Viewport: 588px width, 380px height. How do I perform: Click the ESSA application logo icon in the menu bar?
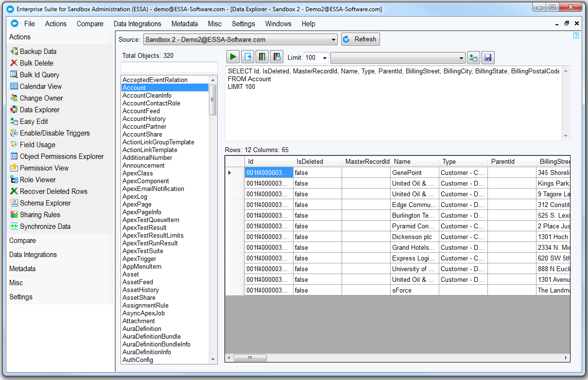coord(14,23)
